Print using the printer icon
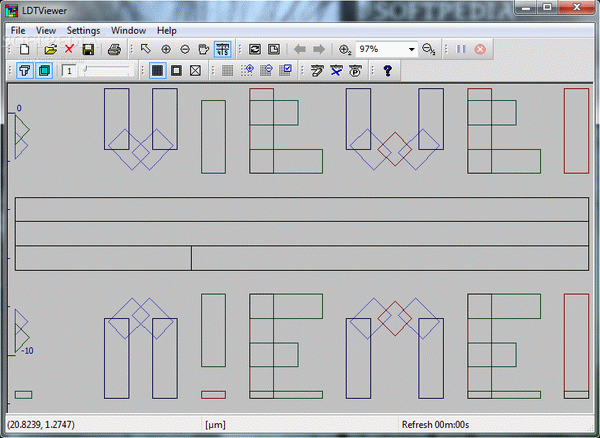Viewport: 600px width, 438px height. point(114,49)
